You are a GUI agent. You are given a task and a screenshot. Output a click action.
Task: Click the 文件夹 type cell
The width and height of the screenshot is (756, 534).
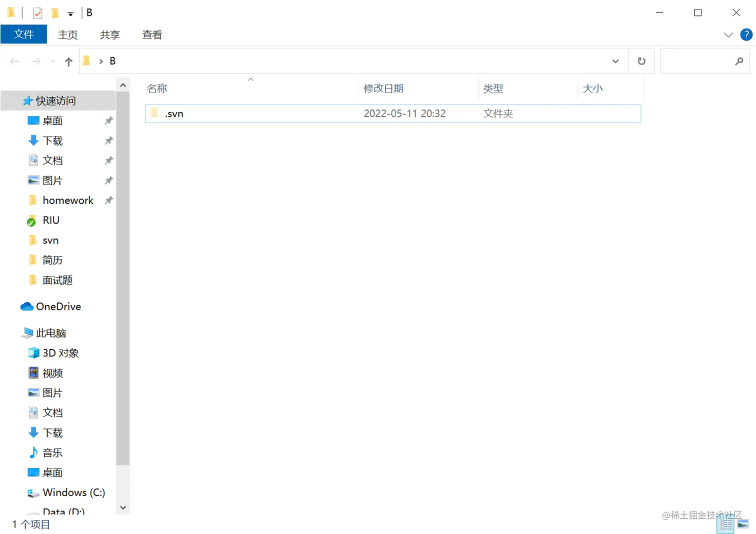pos(498,113)
